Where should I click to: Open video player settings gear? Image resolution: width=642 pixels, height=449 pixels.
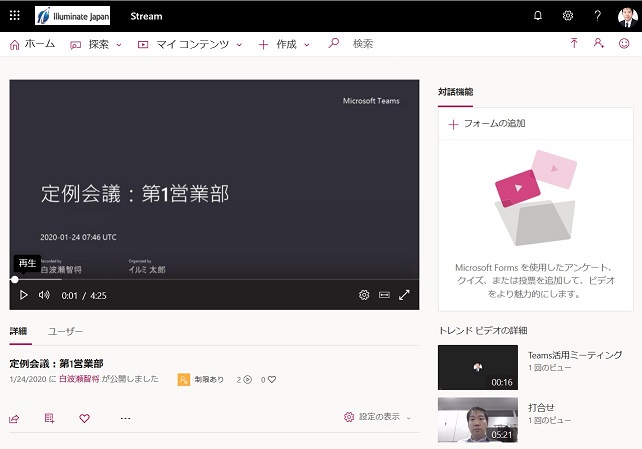(364, 295)
